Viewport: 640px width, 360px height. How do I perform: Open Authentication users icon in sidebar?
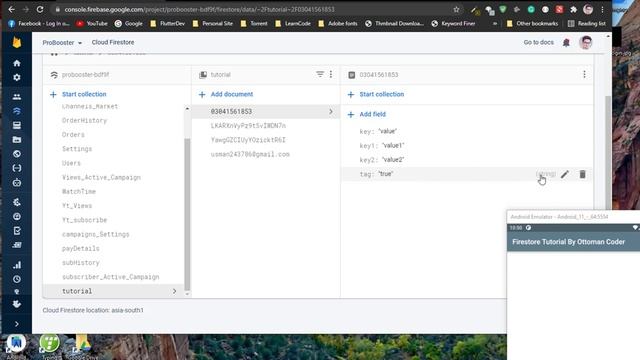pos(17,97)
